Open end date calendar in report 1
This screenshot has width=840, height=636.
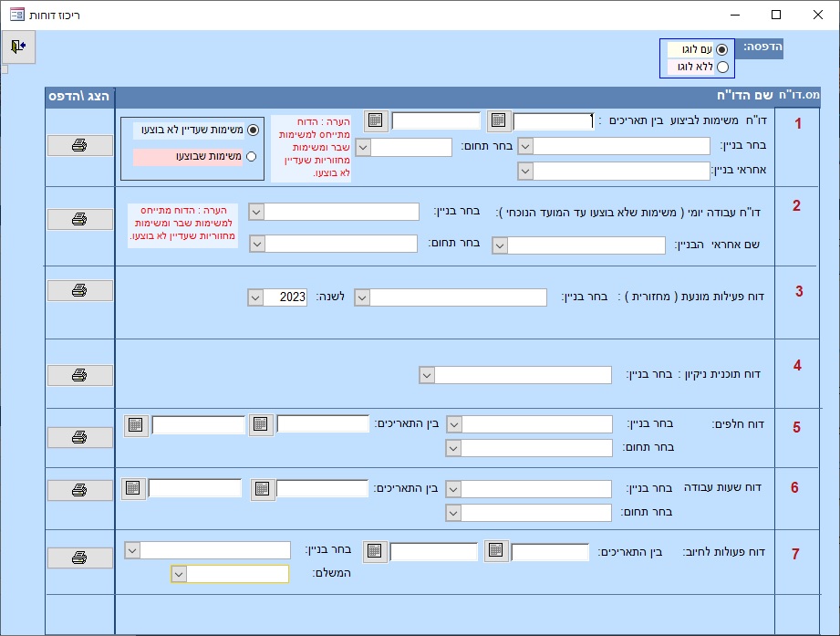(x=376, y=120)
